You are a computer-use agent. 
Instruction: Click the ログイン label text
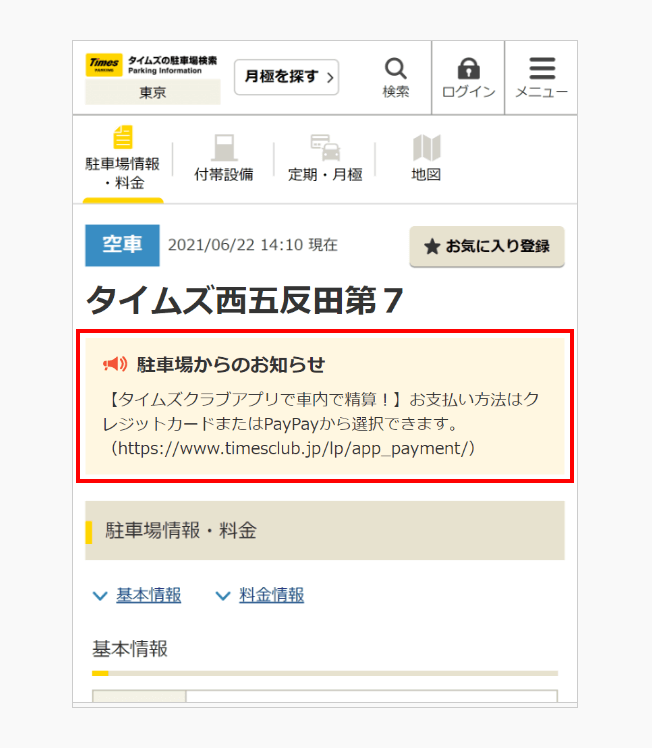(468, 92)
